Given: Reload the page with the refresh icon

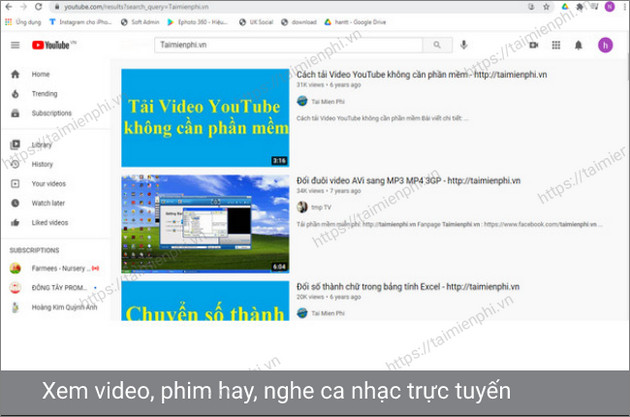Looking at the screenshot, I should click(38, 7).
